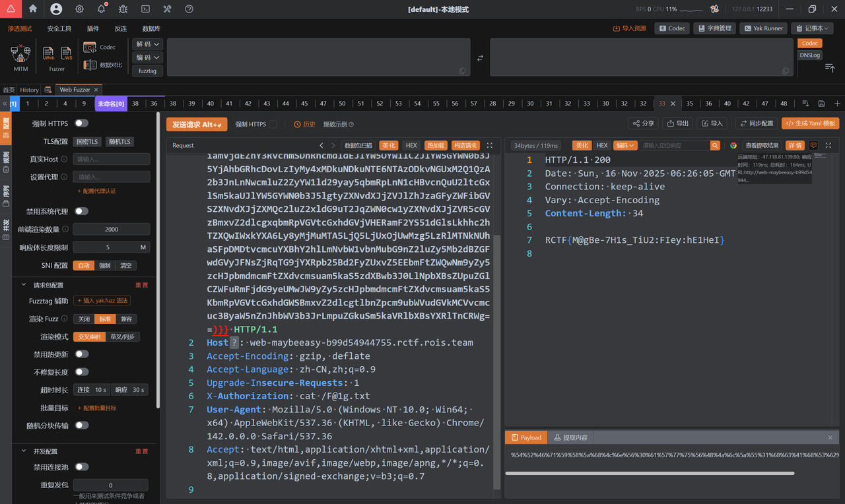845x504 pixels.
Task: Click the 生成 Yaml 模板 button
Action: pos(810,123)
